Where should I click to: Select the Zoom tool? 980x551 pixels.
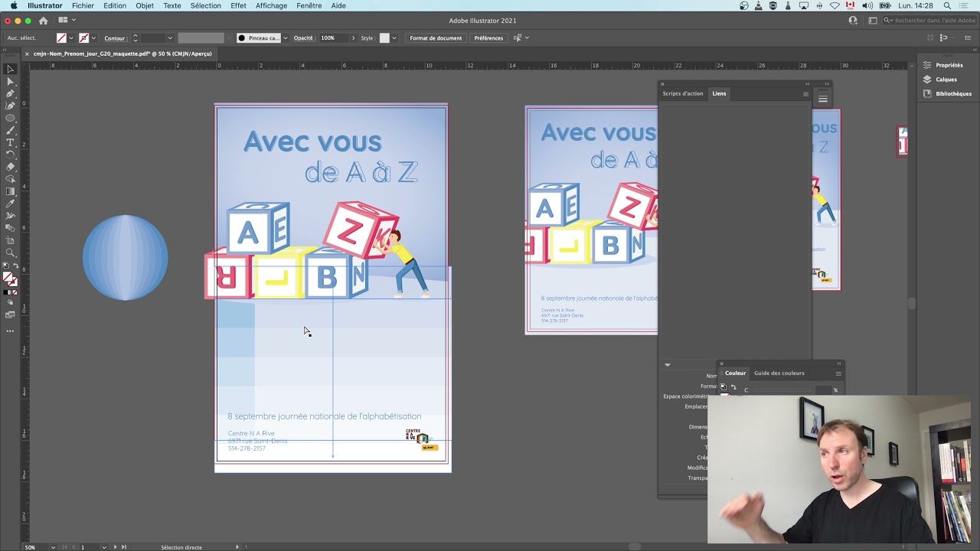(10, 253)
